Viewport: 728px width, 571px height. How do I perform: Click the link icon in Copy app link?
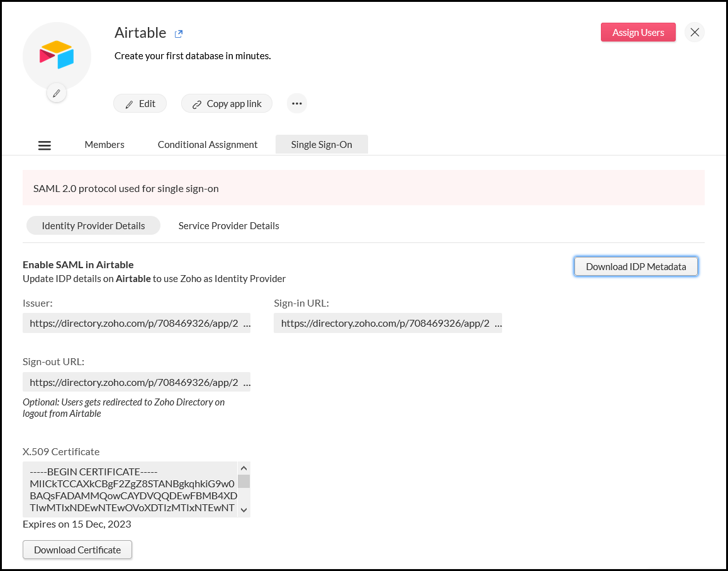pyautogui.click(x=197, y=103)
